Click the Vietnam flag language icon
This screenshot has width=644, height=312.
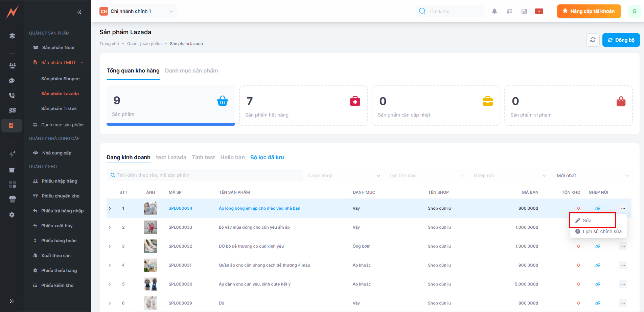point(539,11)
